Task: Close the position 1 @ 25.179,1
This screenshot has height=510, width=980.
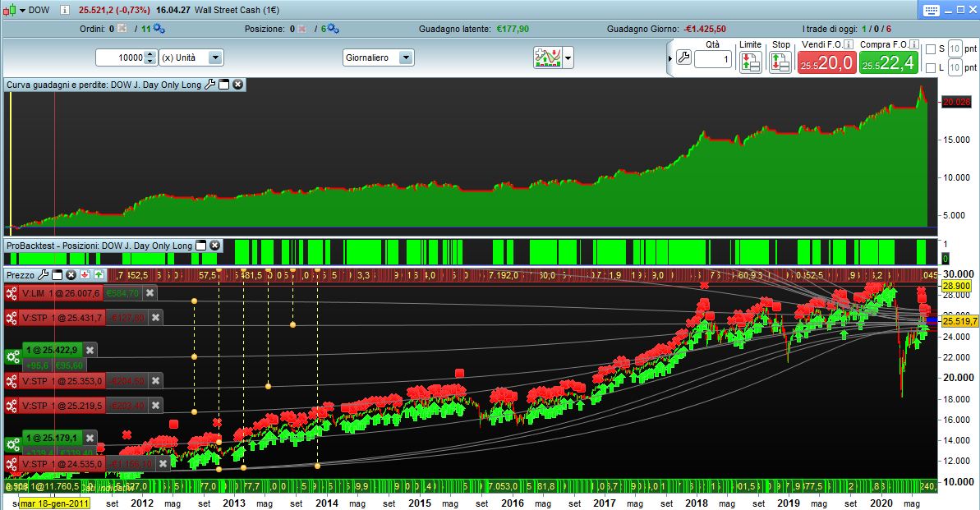Action: [90, 438]
